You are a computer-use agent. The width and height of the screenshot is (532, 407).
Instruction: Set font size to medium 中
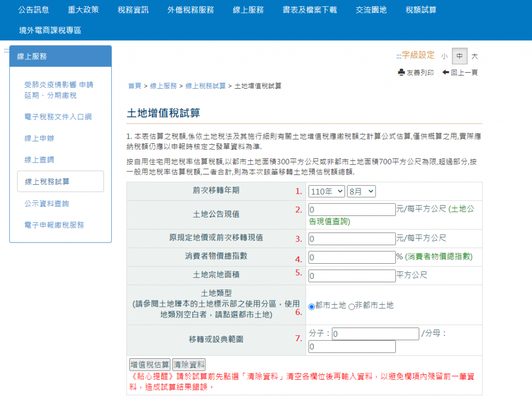[459, 56]
